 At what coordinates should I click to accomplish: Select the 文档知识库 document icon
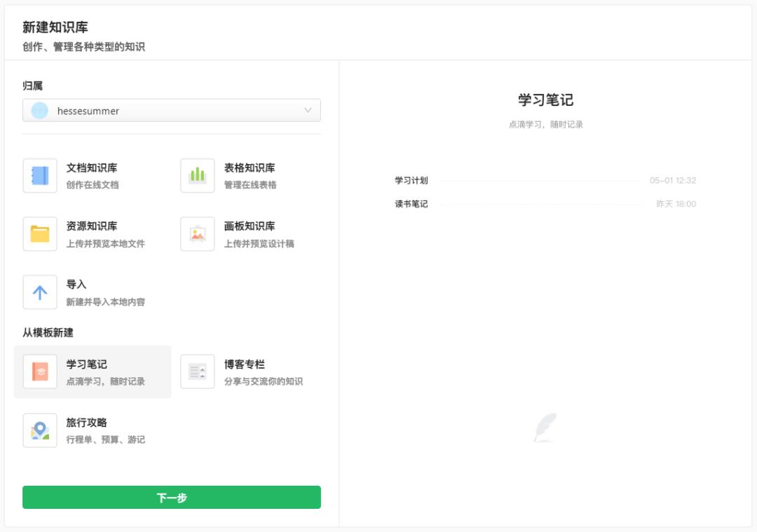(x=40, y=175)
